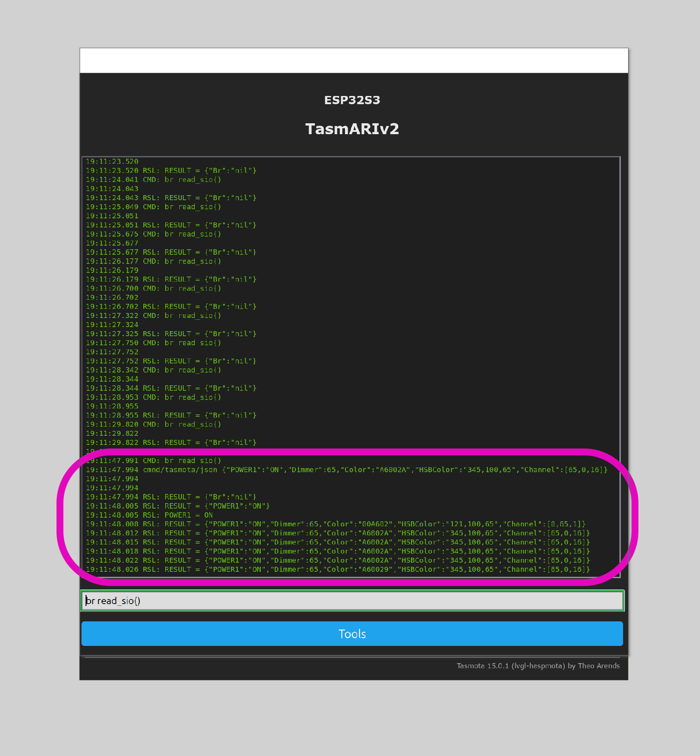This screenshot has width=700, height=756.
Task: Click the 19:11:28.953 CMD log line
Action: point(153,397)
